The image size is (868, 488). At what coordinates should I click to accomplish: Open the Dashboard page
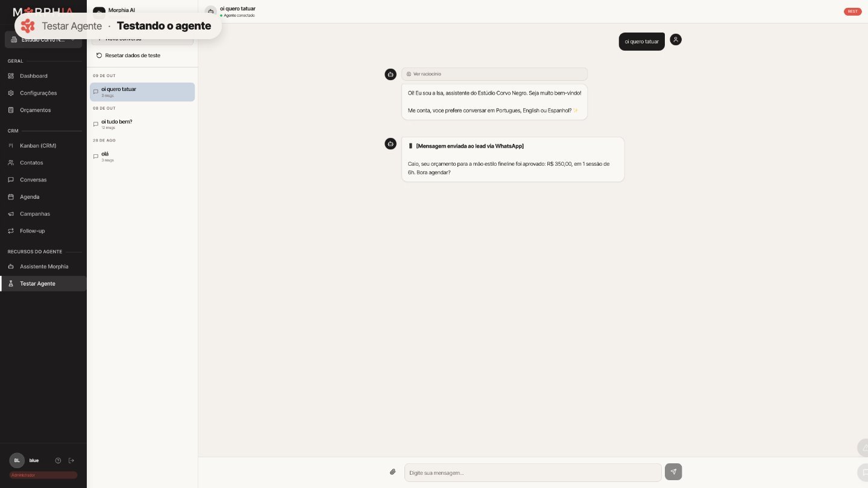tap(43, 76)
